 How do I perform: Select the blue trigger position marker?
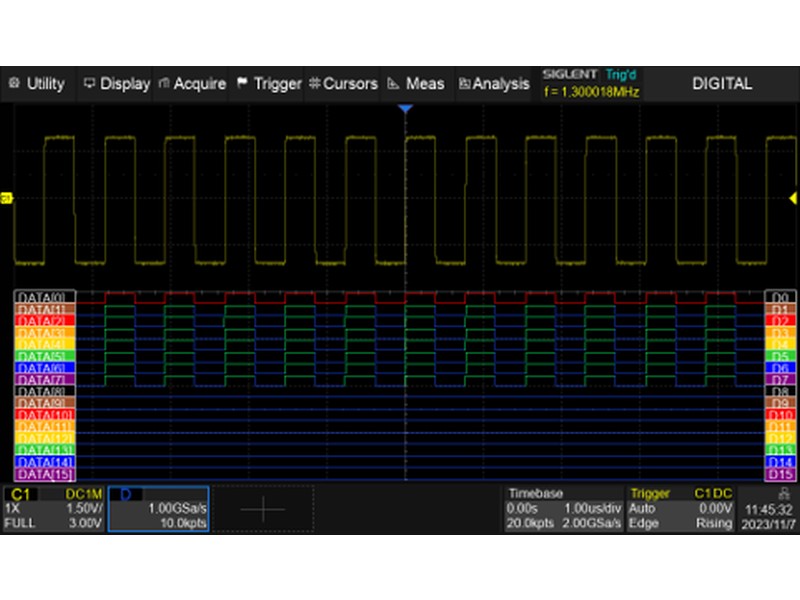click(x=405, y=108)
